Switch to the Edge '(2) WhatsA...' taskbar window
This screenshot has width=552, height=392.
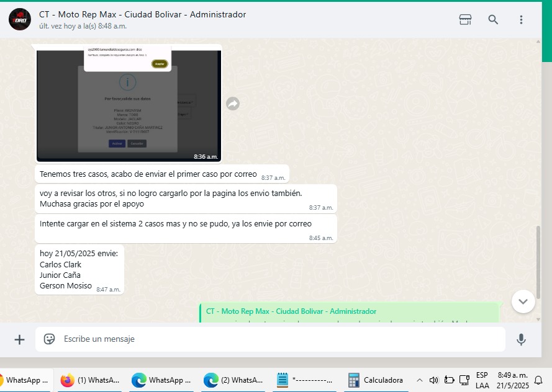(x=233, y=380)
